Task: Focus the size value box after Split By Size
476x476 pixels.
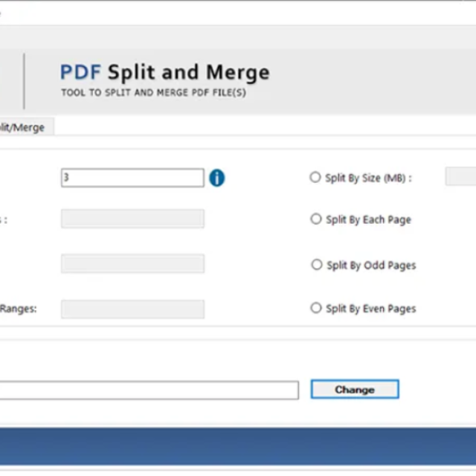Action: (x=461, y=176)
